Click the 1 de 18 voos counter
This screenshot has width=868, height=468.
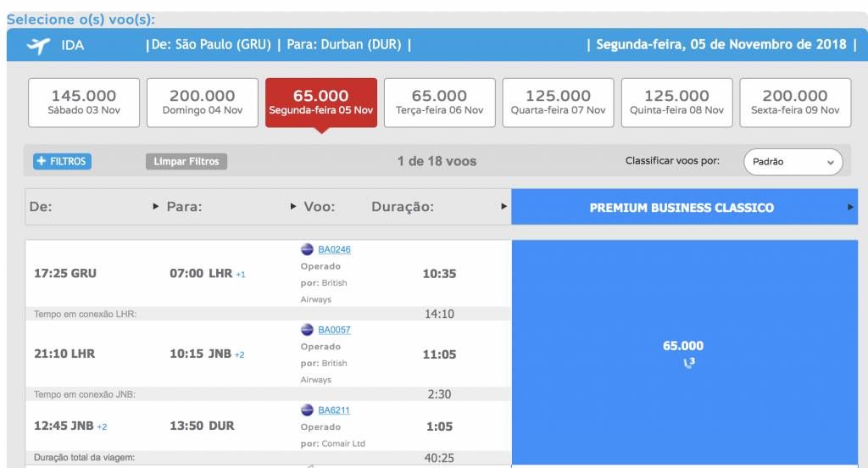(x=437, y=161)
